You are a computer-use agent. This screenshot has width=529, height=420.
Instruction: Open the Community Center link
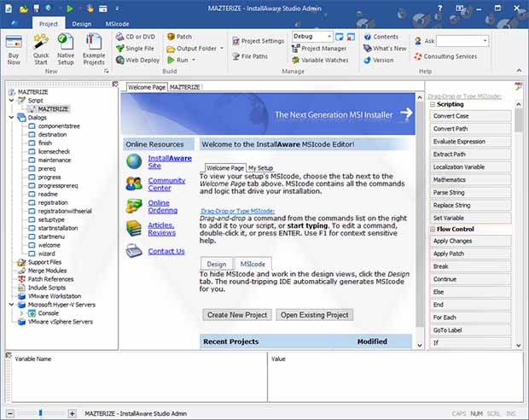pyautogui.click(x=166, y=184)
